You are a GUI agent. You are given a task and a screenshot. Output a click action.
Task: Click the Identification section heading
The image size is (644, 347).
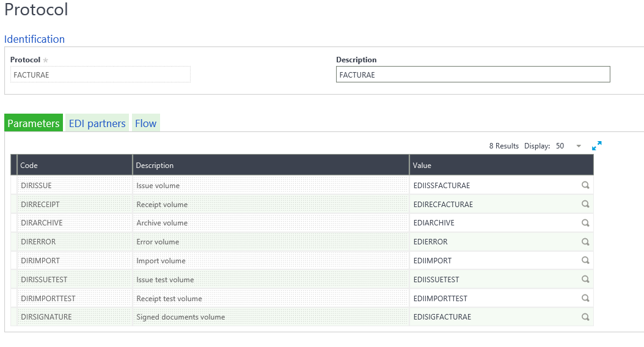click(x=34, y=39)
